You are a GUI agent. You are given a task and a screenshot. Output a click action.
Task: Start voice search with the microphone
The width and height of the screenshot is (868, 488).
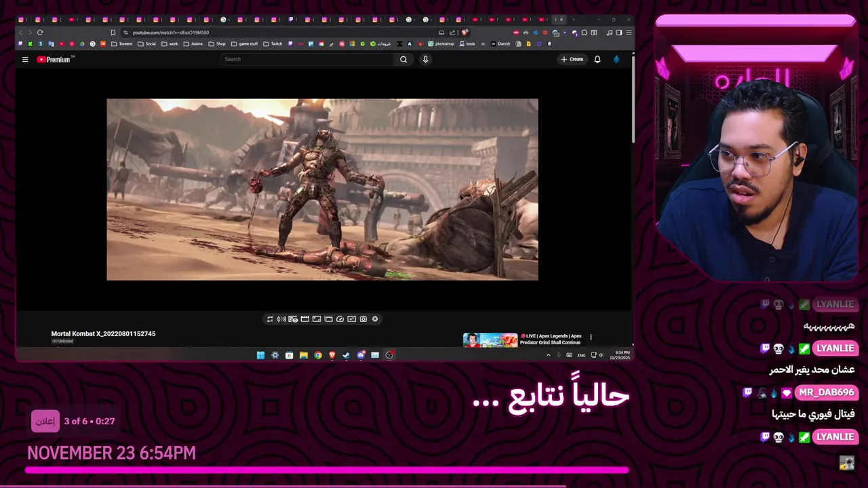425,59
